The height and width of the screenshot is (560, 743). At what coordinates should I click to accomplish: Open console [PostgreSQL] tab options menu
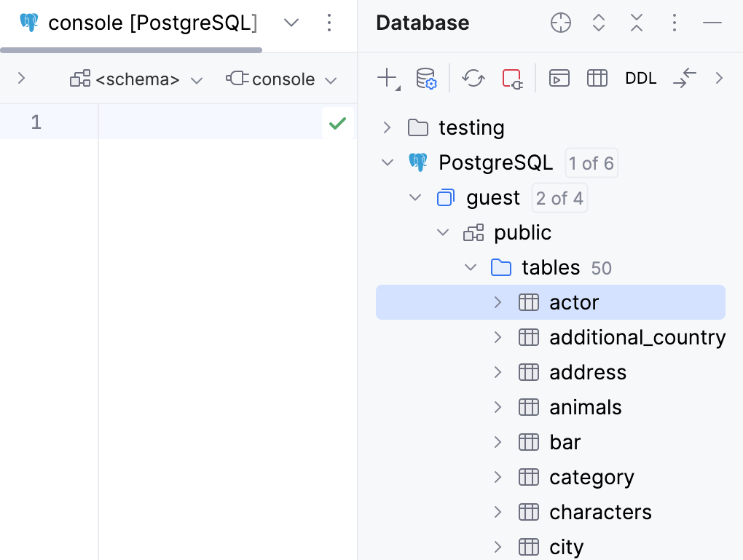329,23
